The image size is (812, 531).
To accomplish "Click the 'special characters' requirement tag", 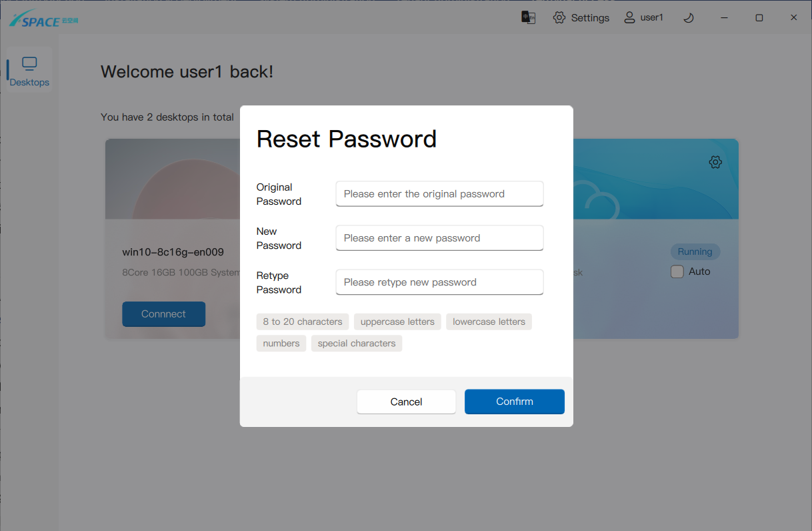I will 357,344.
